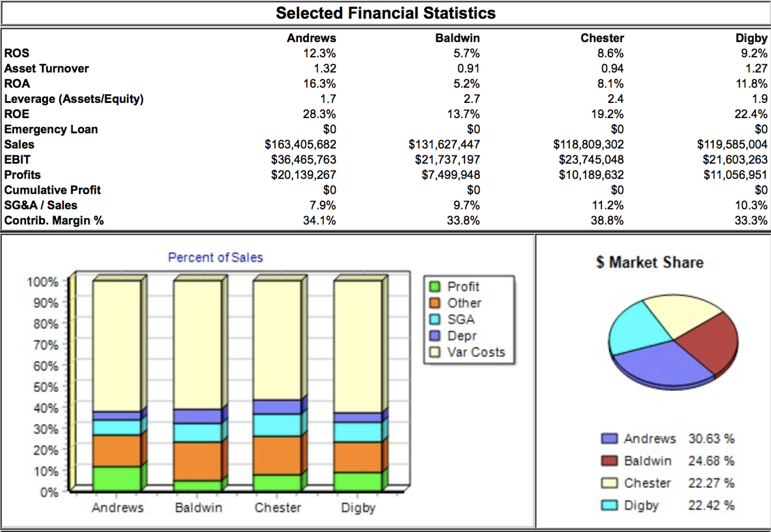This screenshot has width=771, height=532.
Task: Click Digby Sales value $119,585,004
Action: [x=732, y=145]
